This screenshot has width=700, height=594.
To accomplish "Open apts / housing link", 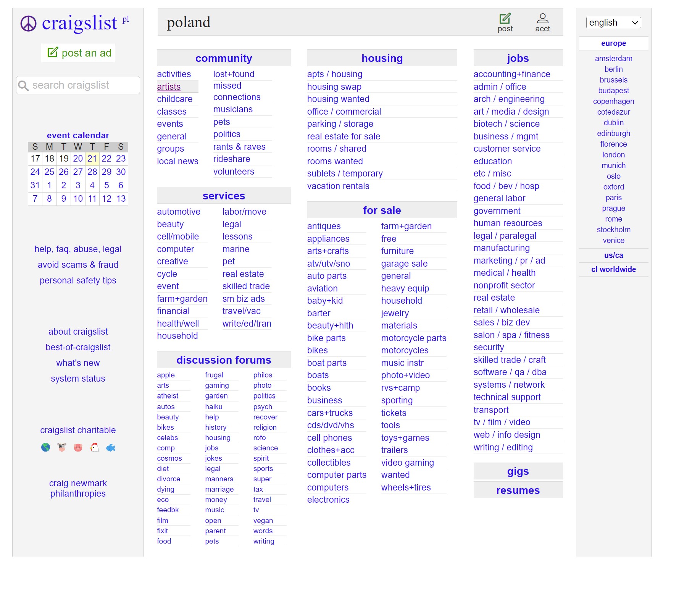I will tap(335, 74).
